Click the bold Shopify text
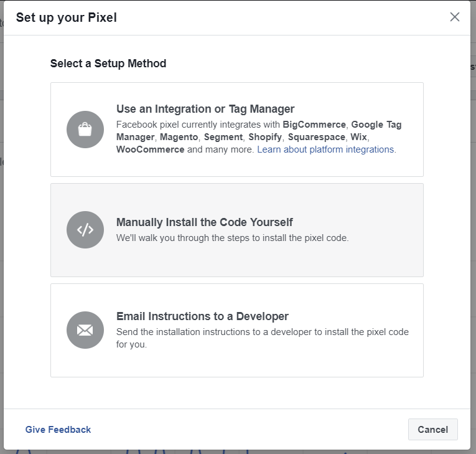This screenshot has height=454, width=476. click(x=265, y=137)
